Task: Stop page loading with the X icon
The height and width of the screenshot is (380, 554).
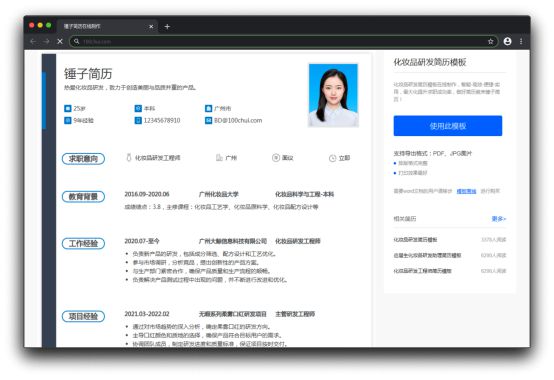Action: click(x=60, y=41)
